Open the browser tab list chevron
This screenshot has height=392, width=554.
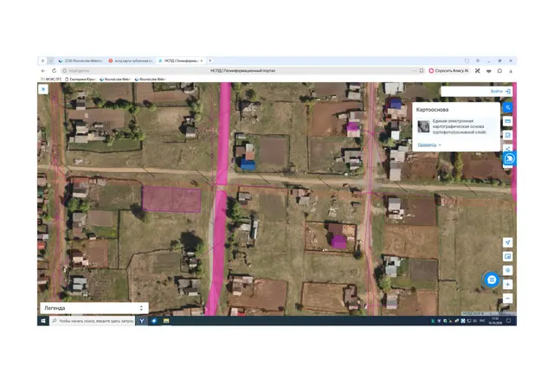pyautogui.click(x=50, y=61)
